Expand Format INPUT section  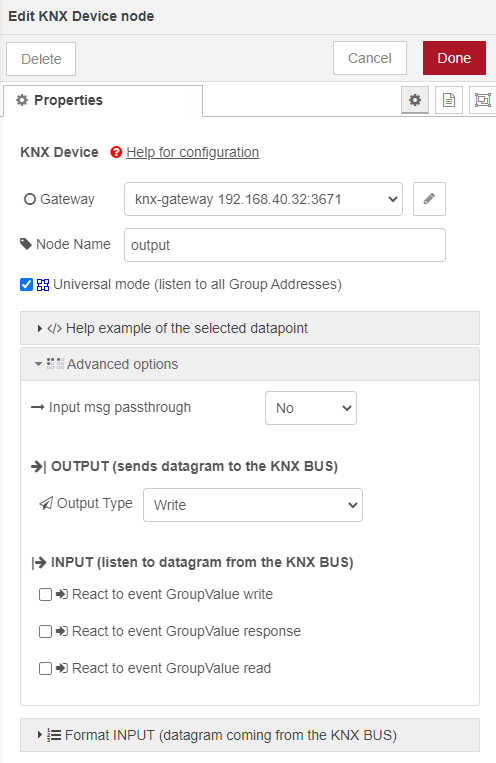tap(250, 735)
